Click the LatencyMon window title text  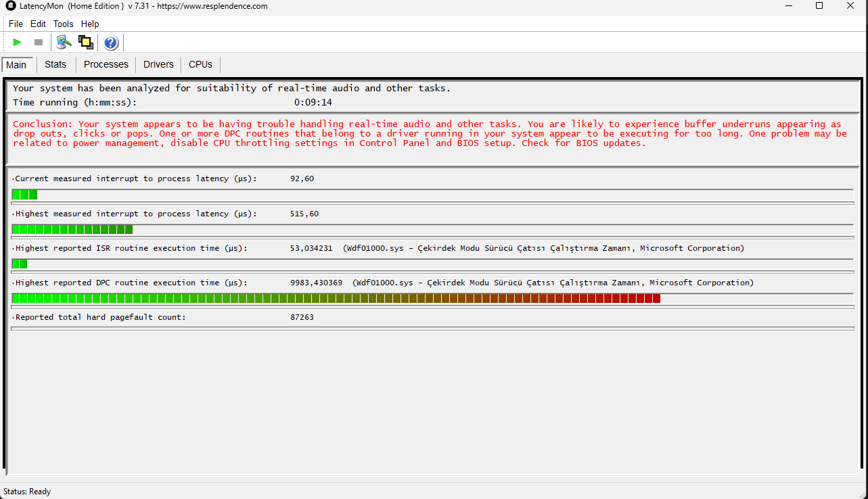143,6
